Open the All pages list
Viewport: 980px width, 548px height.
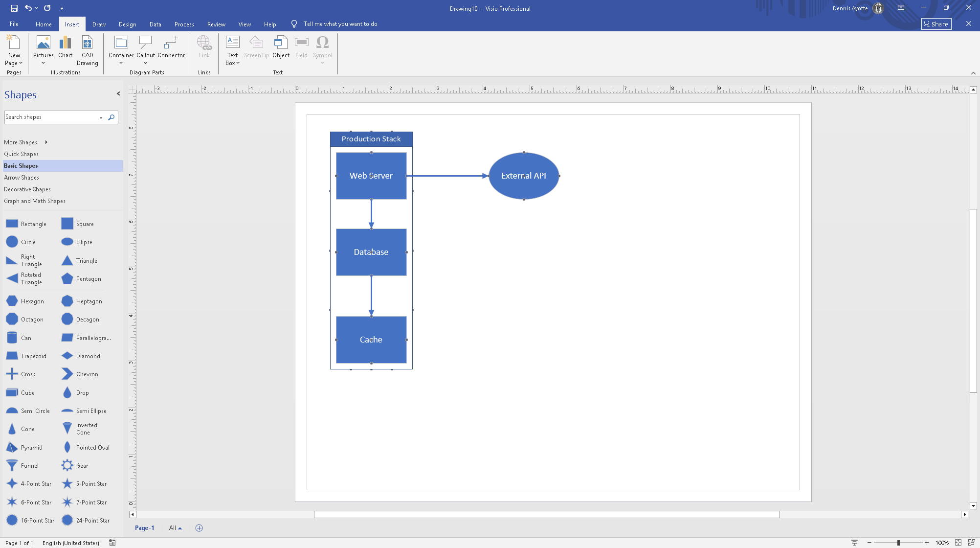click(175, 528)
